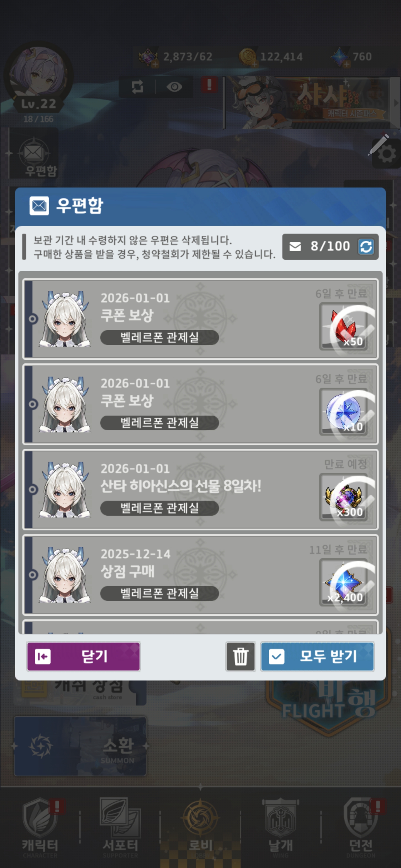
Task: Tap the 8/100 mail capacity indicator
Action: pyautogui.click(x=330, y=247)
